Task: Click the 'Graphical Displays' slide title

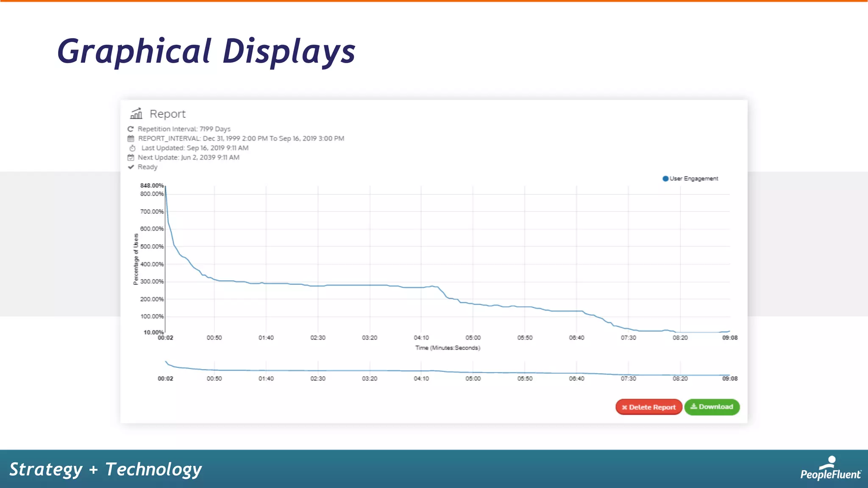Action: [x=206, y=52]
